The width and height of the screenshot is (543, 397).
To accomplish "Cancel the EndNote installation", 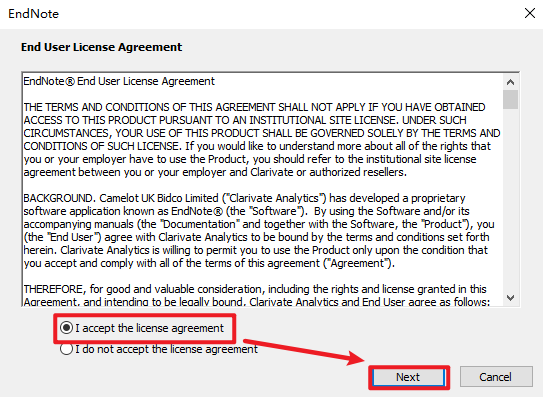I will (496, 377).
